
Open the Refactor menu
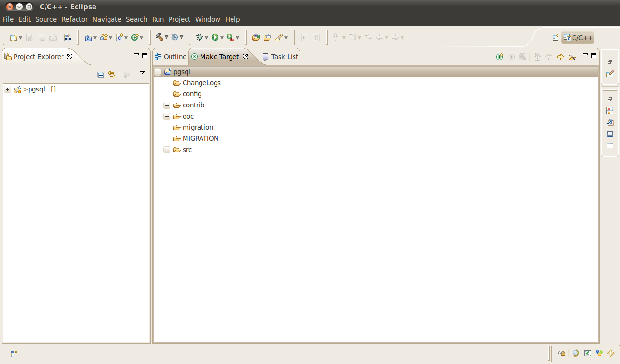tap(75, 19)
